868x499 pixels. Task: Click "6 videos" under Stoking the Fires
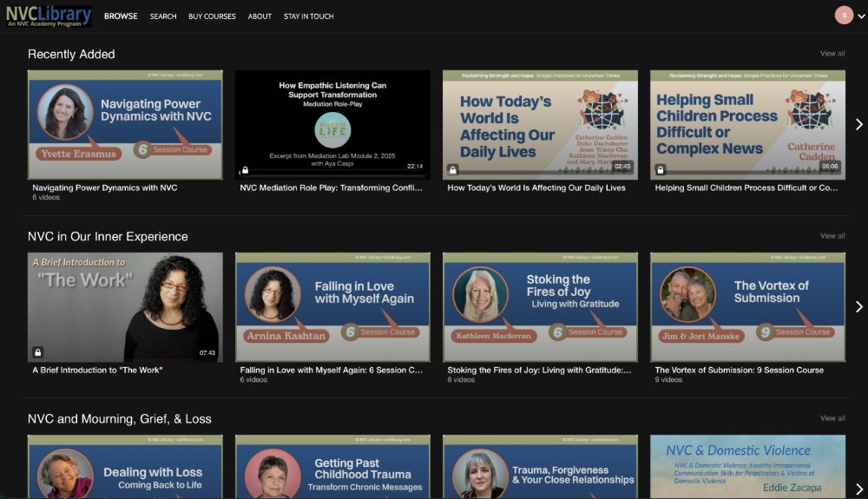pyautogui.click(x=461, y=380)
